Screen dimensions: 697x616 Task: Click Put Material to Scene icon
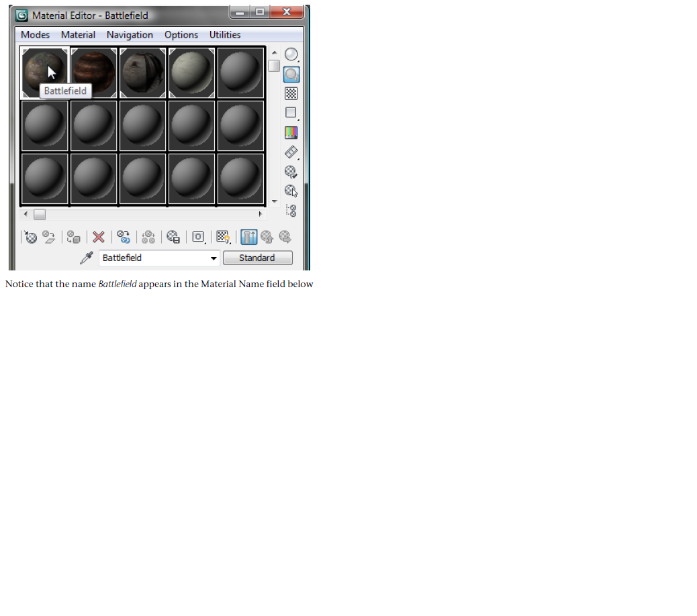click(48, 237)
